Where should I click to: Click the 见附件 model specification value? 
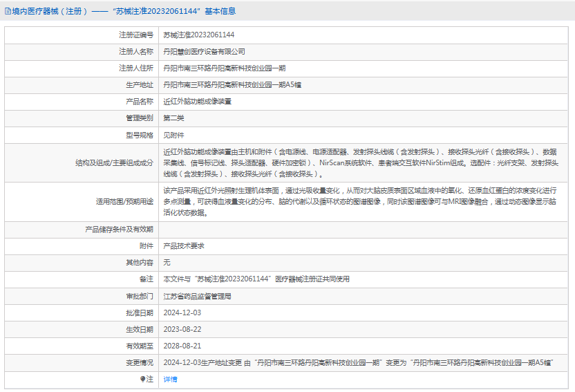(174, 136)
